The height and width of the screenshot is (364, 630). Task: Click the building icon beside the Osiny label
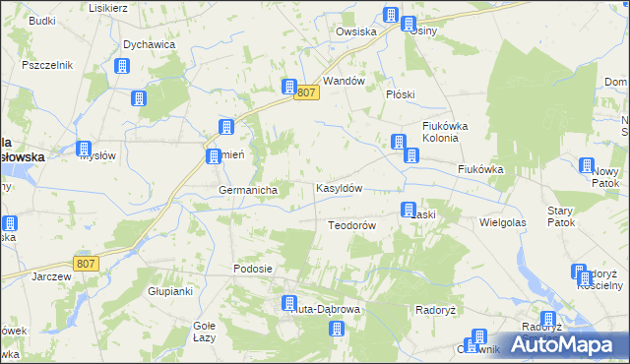(409, 24)
